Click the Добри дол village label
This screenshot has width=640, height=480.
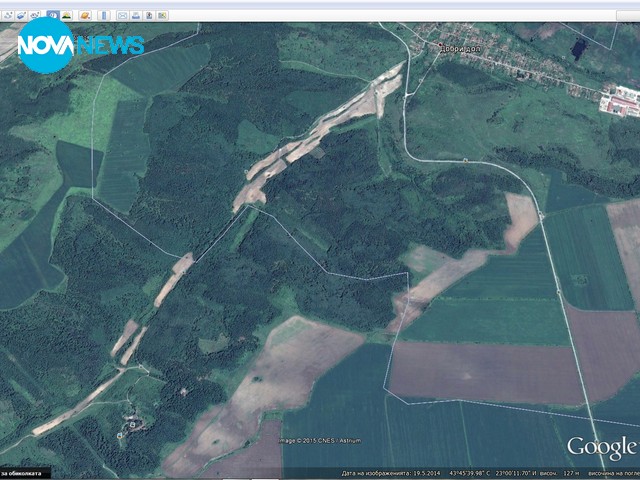[461, 47]
